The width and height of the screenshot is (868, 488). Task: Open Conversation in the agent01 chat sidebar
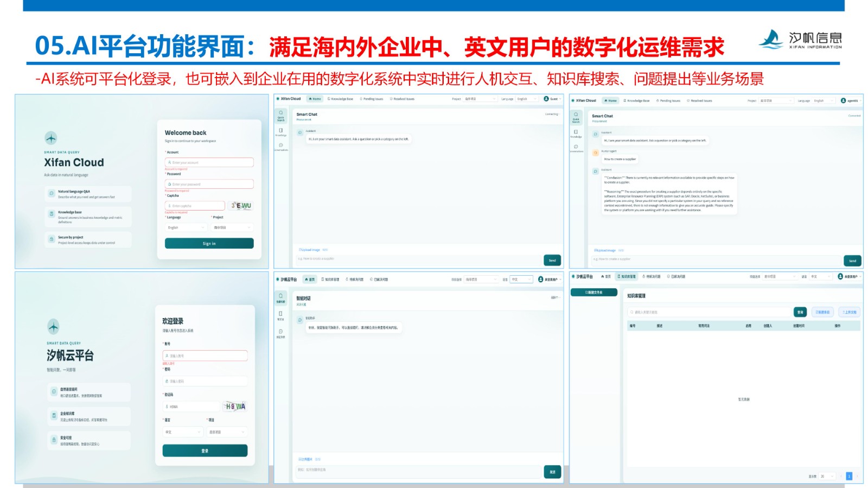tap(576, 148)
